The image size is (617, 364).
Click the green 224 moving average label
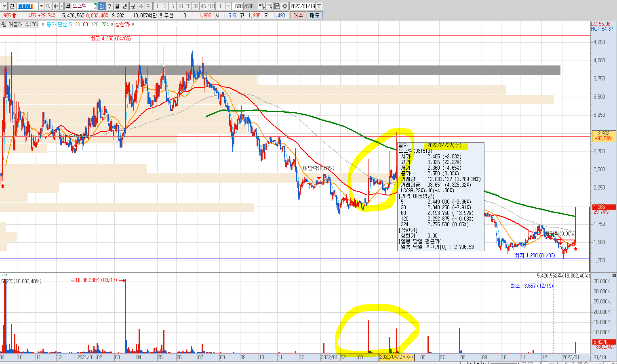[x=105, y=24]
